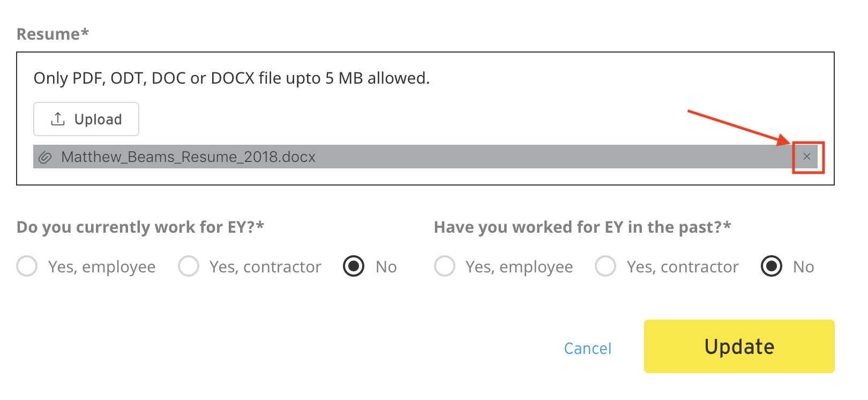
Task: Click the Resume* field label
Action: (53, 34)
